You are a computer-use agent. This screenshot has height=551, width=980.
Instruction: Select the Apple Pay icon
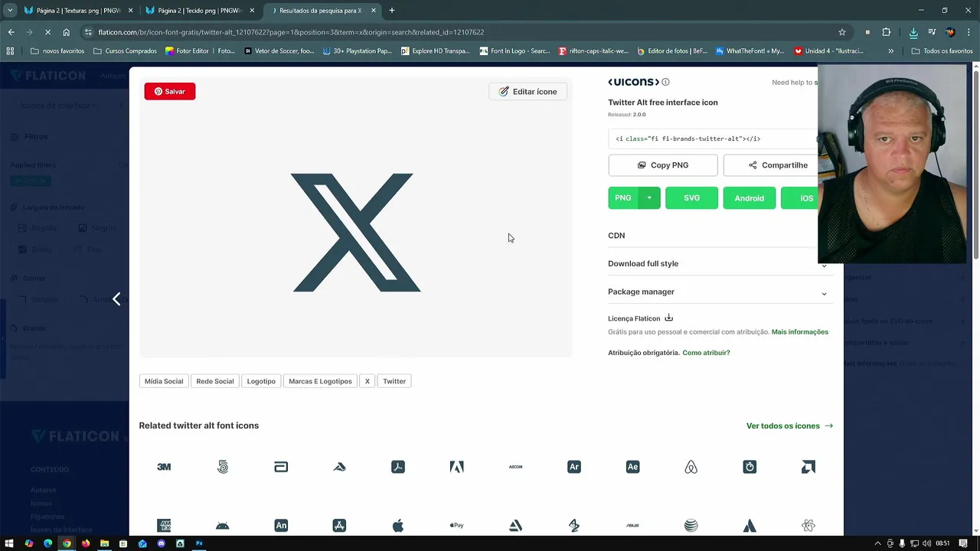click(x=457, y=525)
